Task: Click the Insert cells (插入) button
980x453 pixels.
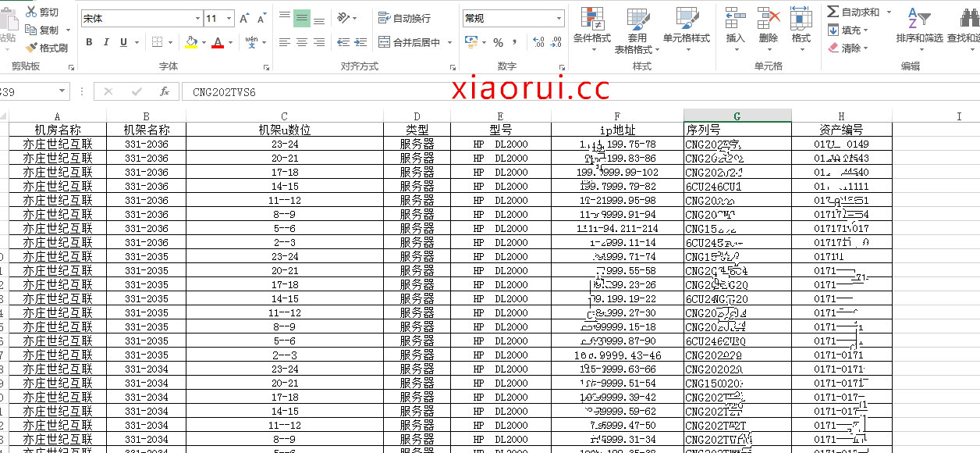Action: point(735,27)
